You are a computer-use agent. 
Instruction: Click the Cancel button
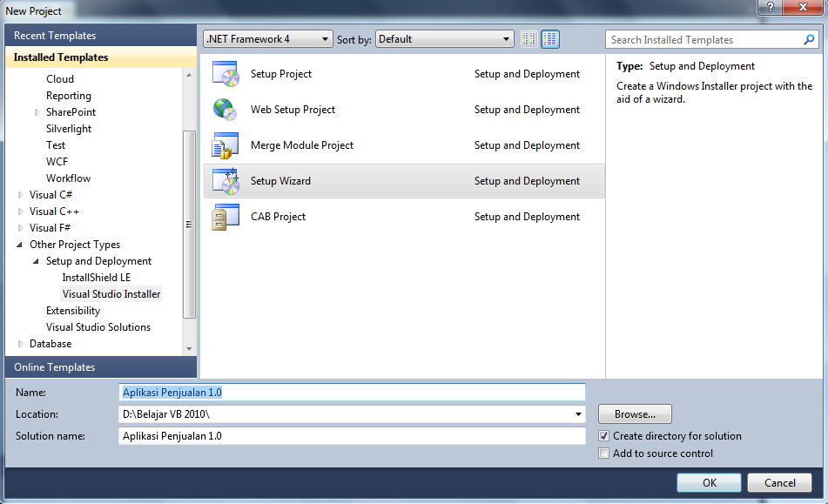point(779,483)
